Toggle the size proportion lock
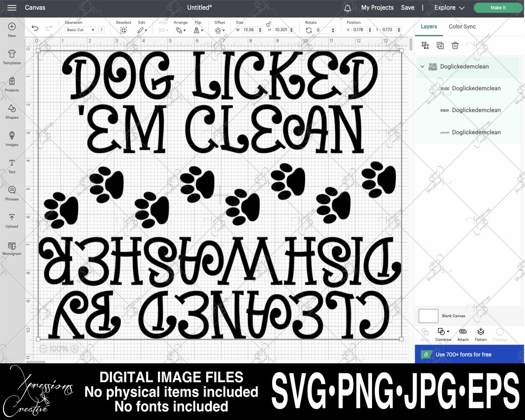The image size is (525, 420). pos(269,25)
